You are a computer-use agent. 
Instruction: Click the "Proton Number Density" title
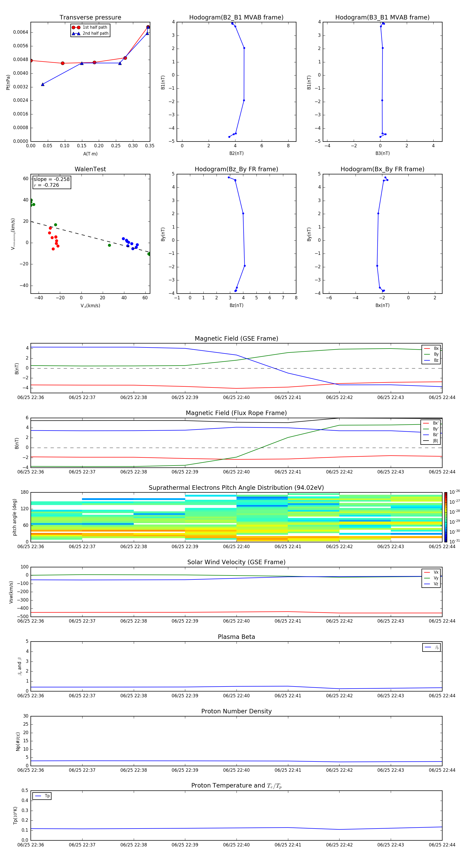pos(236,711)
